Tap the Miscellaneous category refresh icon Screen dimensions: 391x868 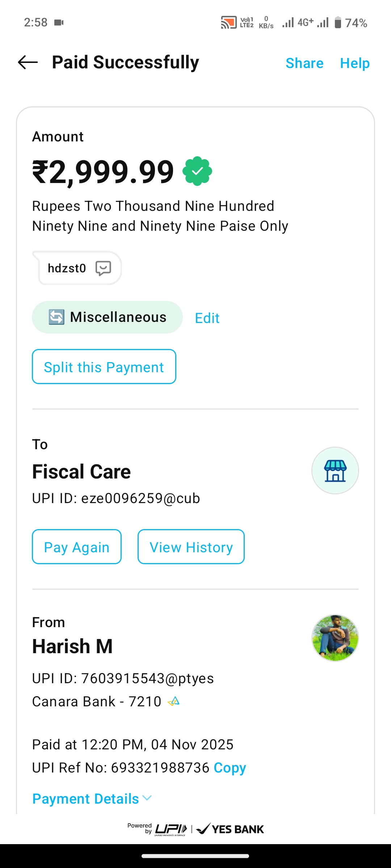tap(56, 317)
